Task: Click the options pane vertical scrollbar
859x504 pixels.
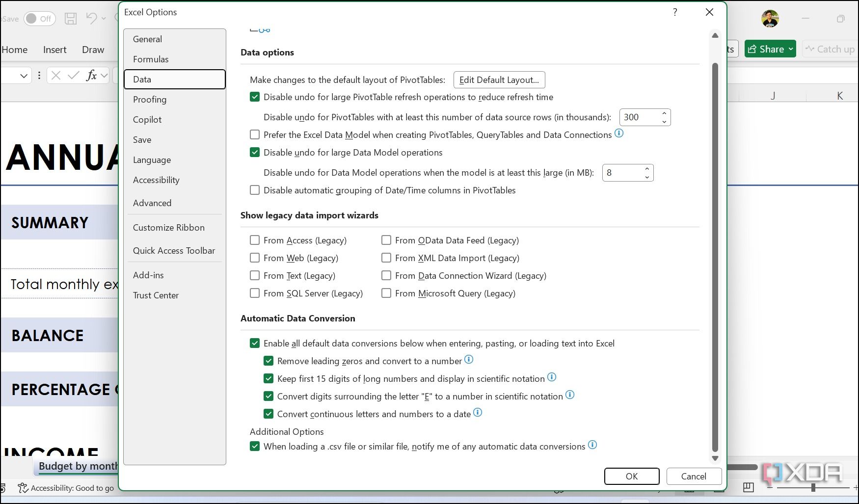Action: coord(715,257)
